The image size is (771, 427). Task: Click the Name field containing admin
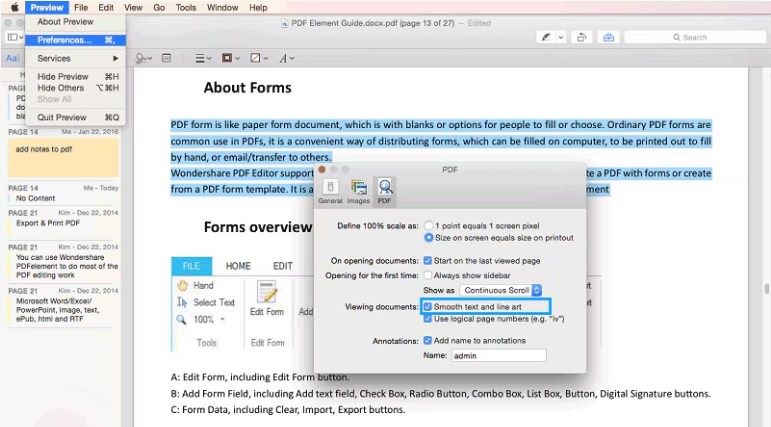(499, 355)
